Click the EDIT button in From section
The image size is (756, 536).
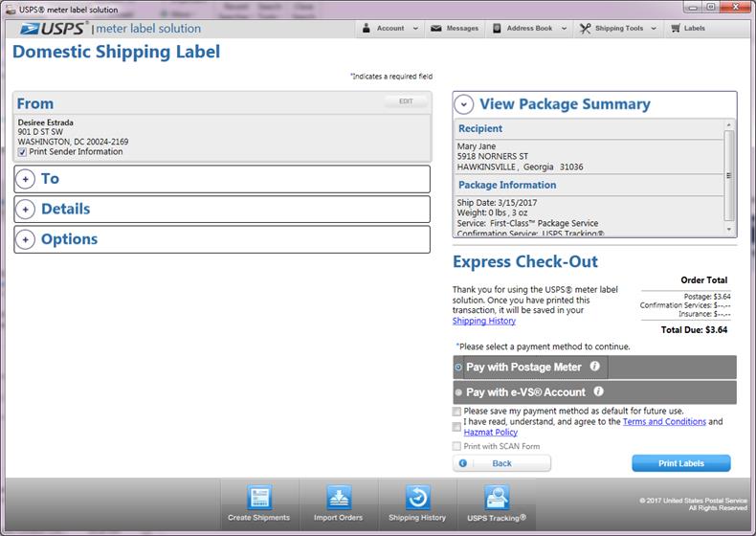tap(406, 101)
